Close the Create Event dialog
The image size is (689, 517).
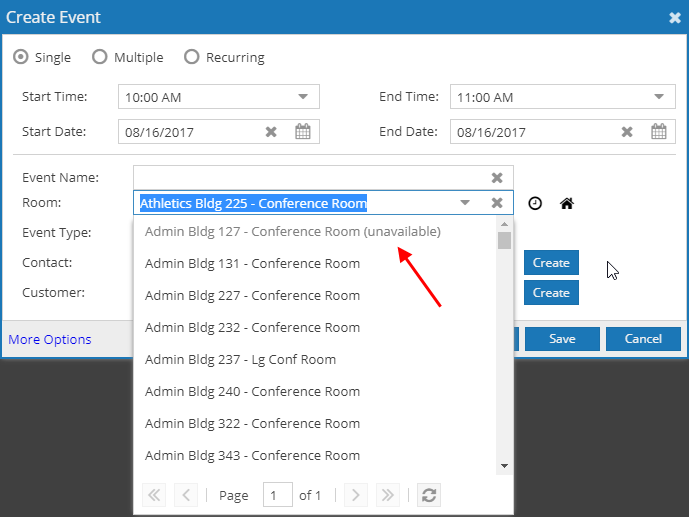tap(674, 18)
